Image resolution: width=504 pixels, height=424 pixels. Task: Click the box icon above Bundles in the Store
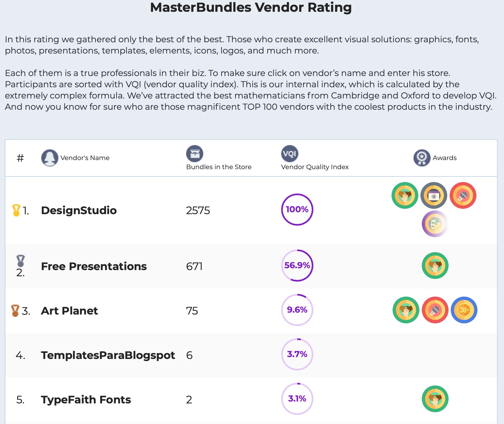pyautogui.click(x=195, y=153)
